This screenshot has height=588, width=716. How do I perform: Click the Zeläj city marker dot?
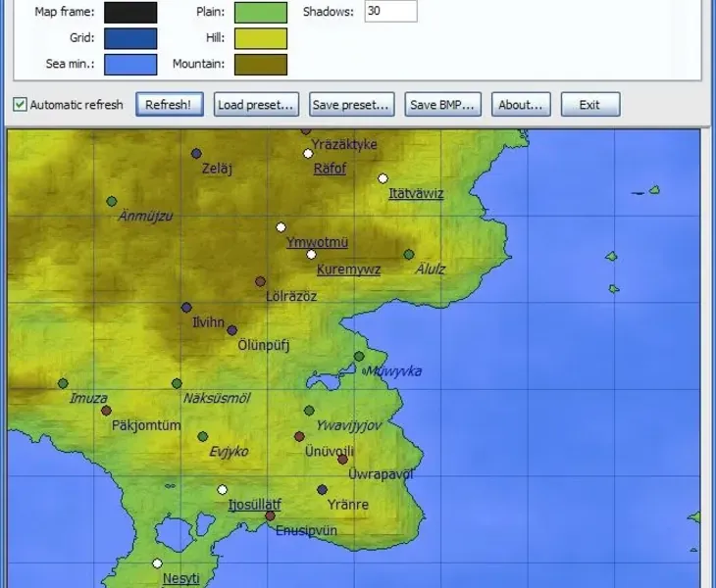[196, 153]
